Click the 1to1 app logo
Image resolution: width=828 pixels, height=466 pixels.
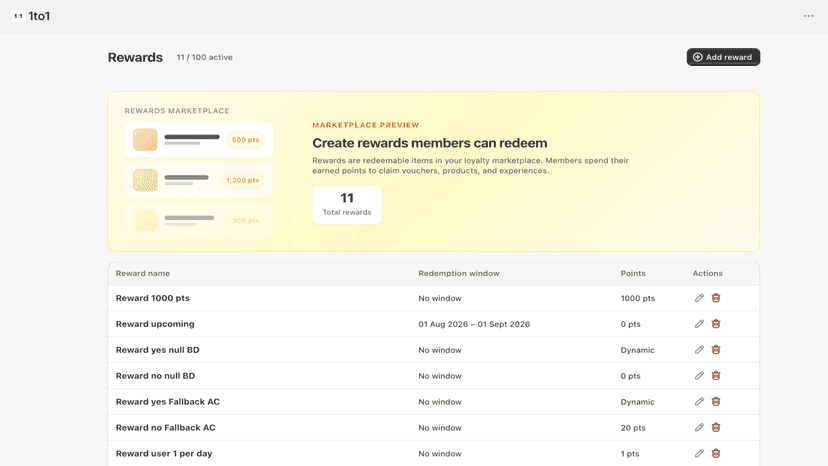click(31, 16)
